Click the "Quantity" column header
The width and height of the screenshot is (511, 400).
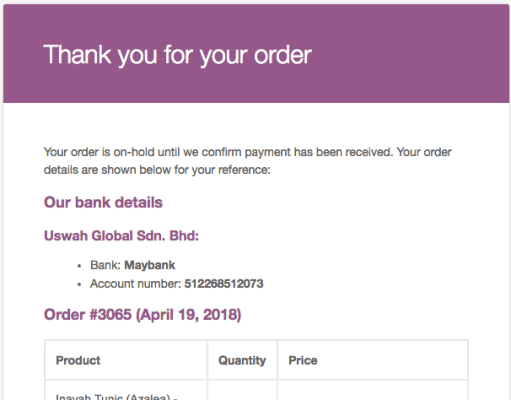point(242,360)
